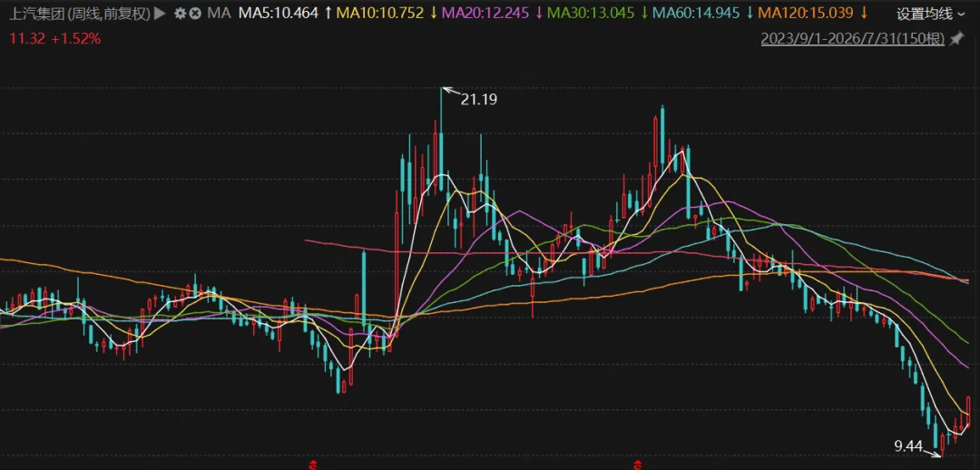Click the round X icon before MA

click(x=195, y=13)
